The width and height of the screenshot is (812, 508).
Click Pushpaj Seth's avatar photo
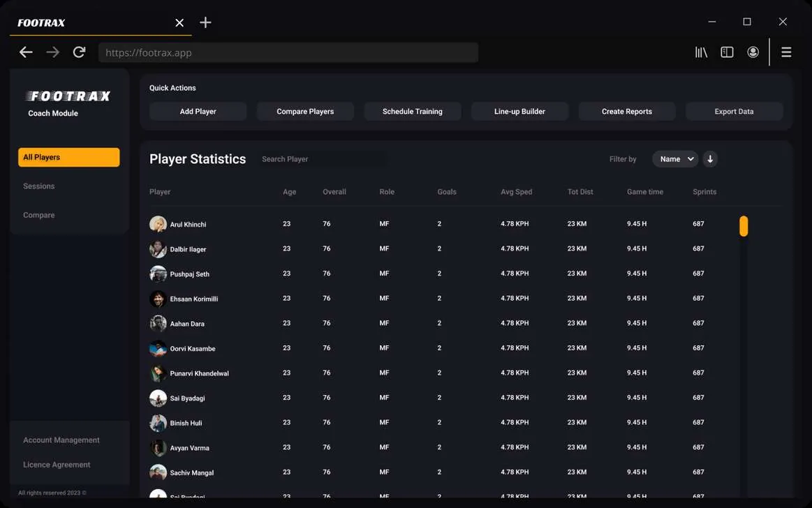(x=158, y=274)
